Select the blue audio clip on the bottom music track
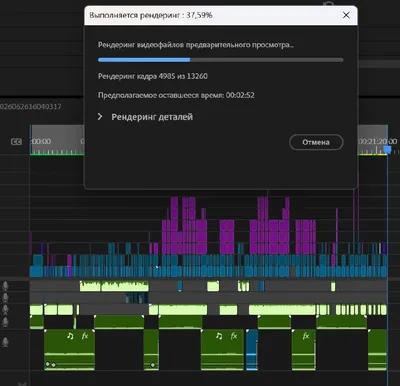 [252, 349]
